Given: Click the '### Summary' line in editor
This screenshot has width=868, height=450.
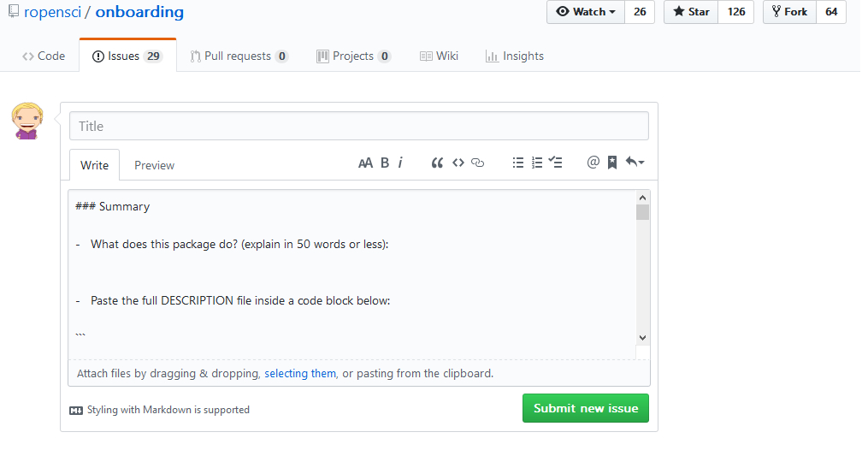Looking at the screenshot, I should [112, 206].
